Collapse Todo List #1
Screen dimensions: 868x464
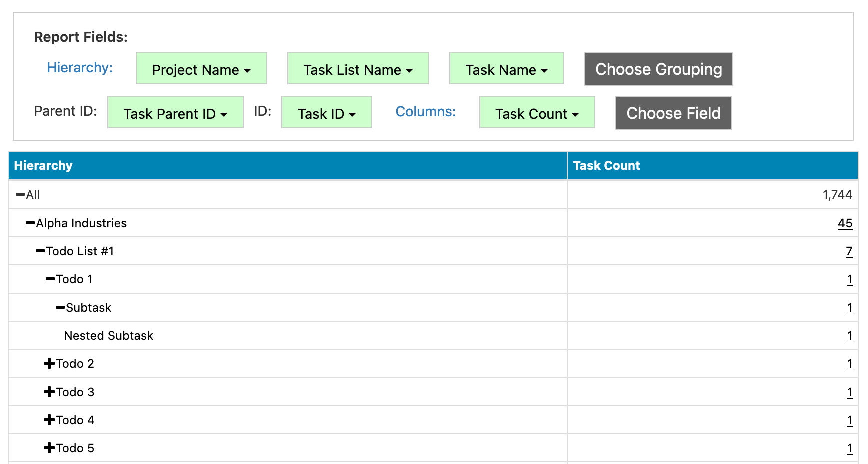click(39, 251)
